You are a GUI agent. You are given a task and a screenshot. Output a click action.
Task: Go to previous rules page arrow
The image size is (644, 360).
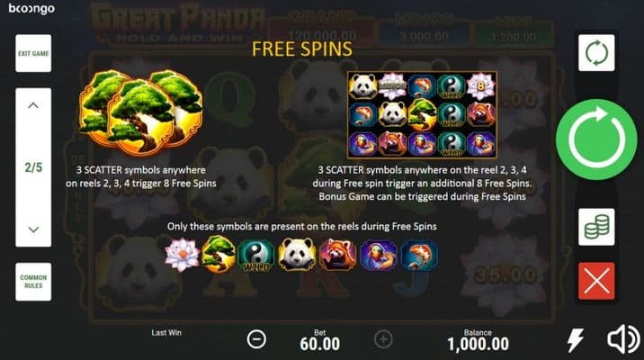pyautogui.click(x=33, y=105)
